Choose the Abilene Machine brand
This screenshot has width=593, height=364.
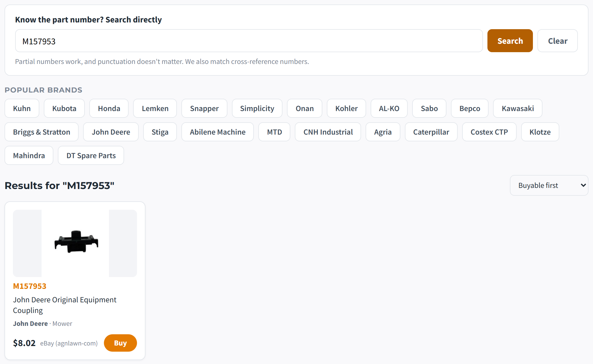[218, 132]
